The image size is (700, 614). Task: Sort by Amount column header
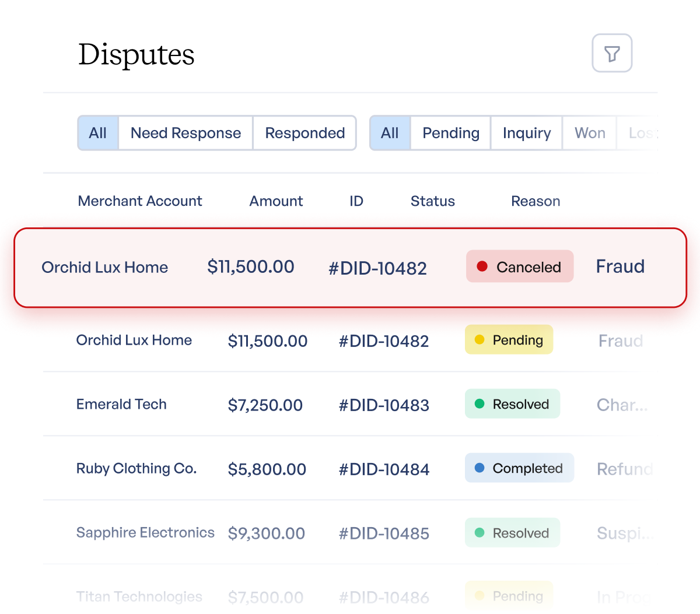[x=276, y=201]
